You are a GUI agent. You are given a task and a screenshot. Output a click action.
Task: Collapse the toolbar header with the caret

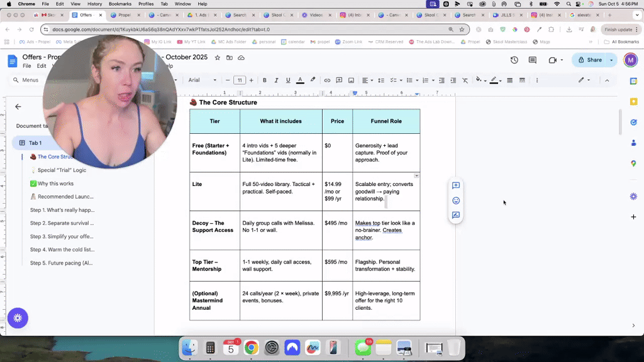click(x=607, y=80)
